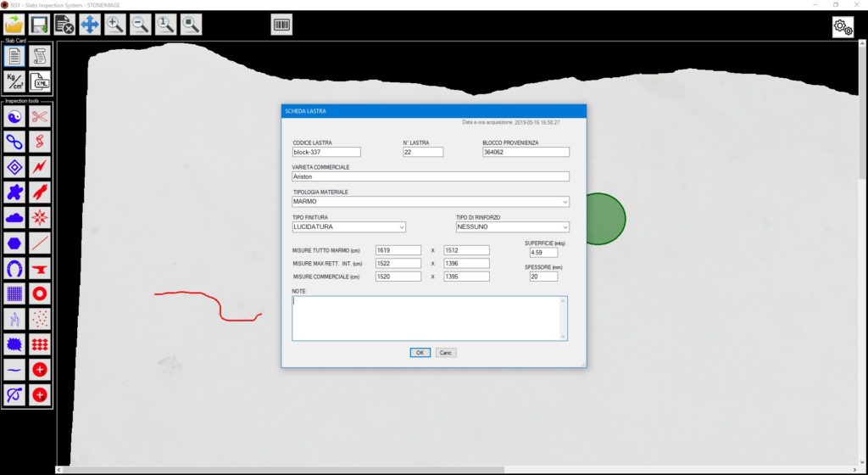
Task: Select the blue cloud defect tool
Action: (14, 218)
